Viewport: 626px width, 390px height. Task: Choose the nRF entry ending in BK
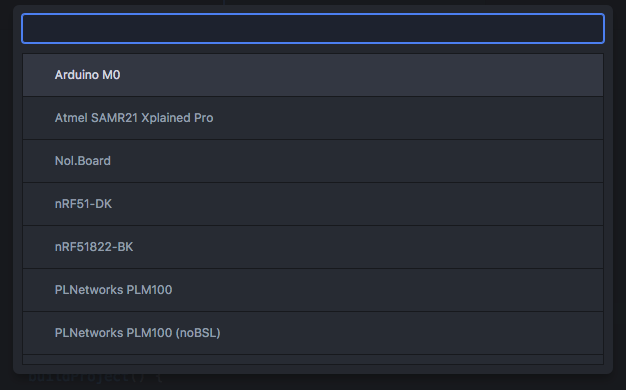tap(313, 247)
